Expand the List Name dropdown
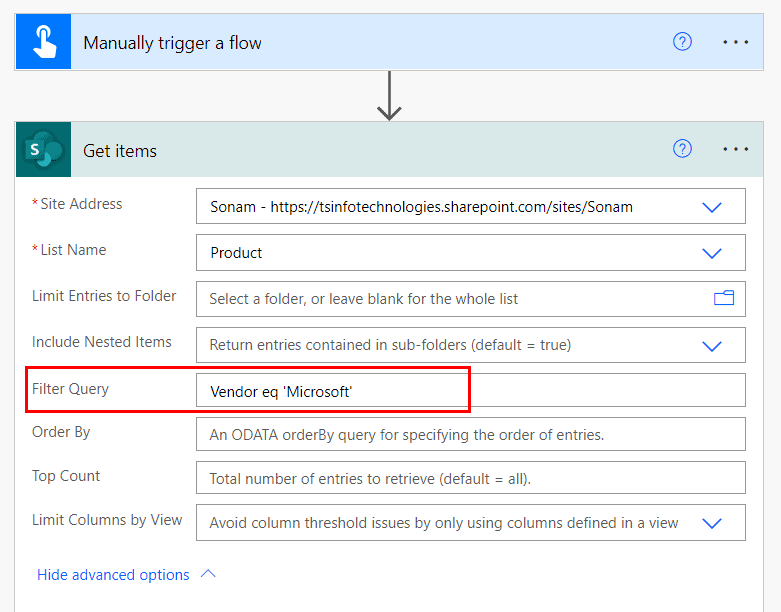781x612 pixels. click(x=712, y=253)
